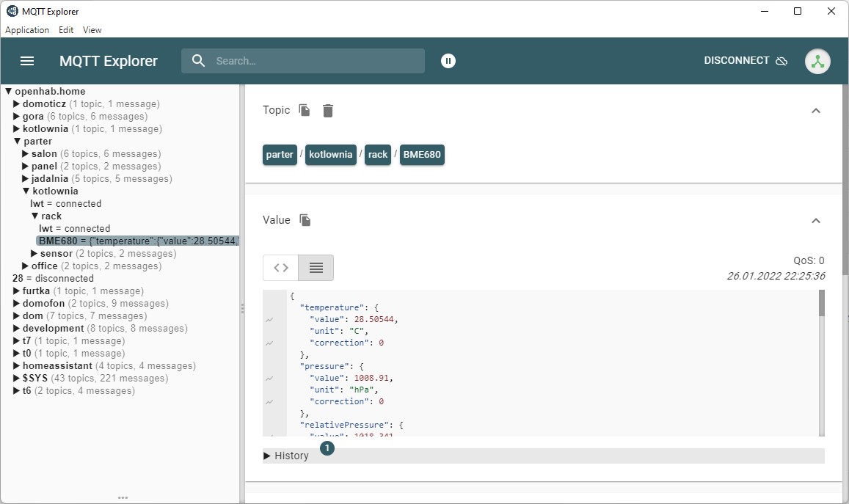This screenshot has width=849, height=504.
Task: Show chart for pressure value
Action: [270, 379]
